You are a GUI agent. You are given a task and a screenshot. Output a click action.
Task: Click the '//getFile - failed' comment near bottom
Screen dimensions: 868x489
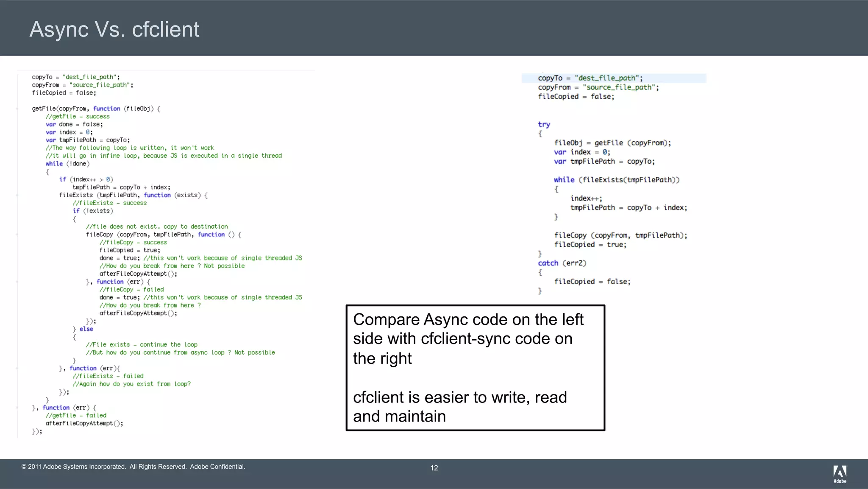click(76, 416)
